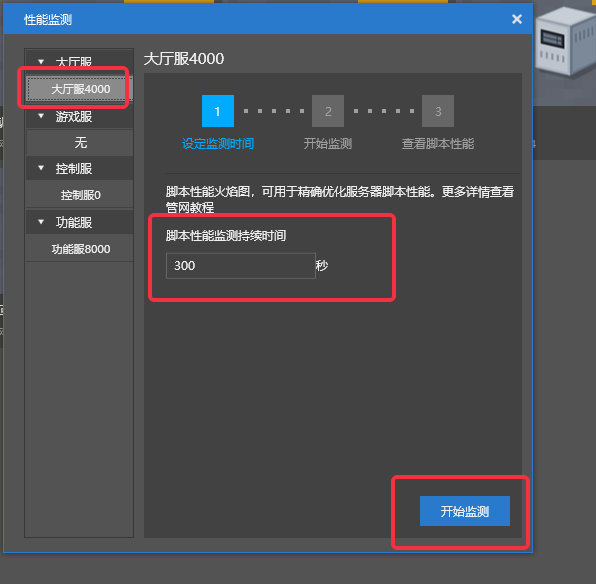The height and width of the screenshot is (584, 596).
Task: Close the 性能监测 dialog with X
Action: click(x=517, y=19)
